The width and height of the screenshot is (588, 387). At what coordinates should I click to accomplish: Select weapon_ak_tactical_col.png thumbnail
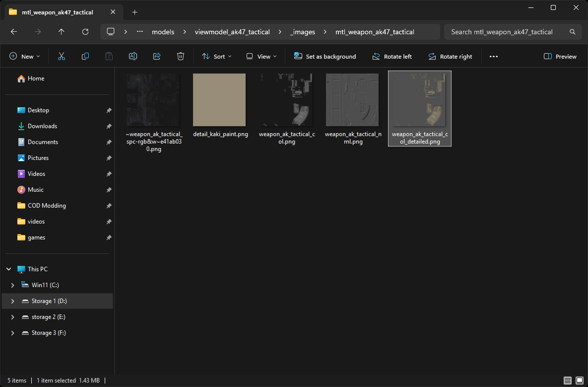pos(286,100)
